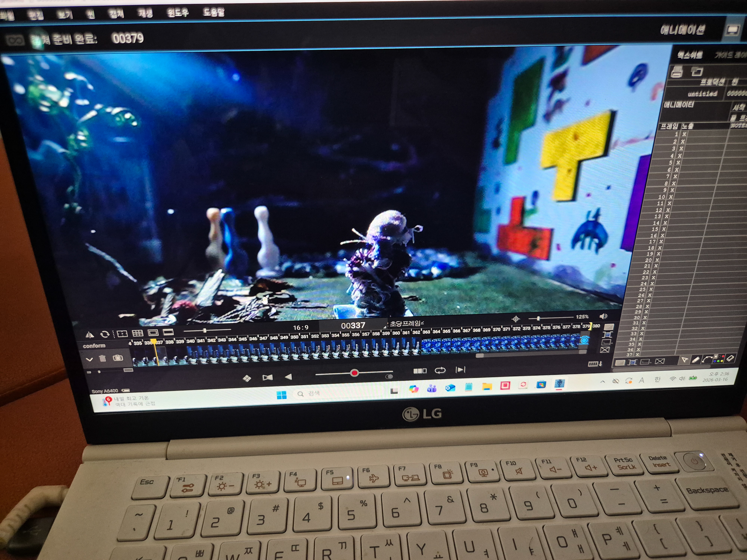Open the 재생 menu
The image size is (747, 560).
tap(146, 13)
